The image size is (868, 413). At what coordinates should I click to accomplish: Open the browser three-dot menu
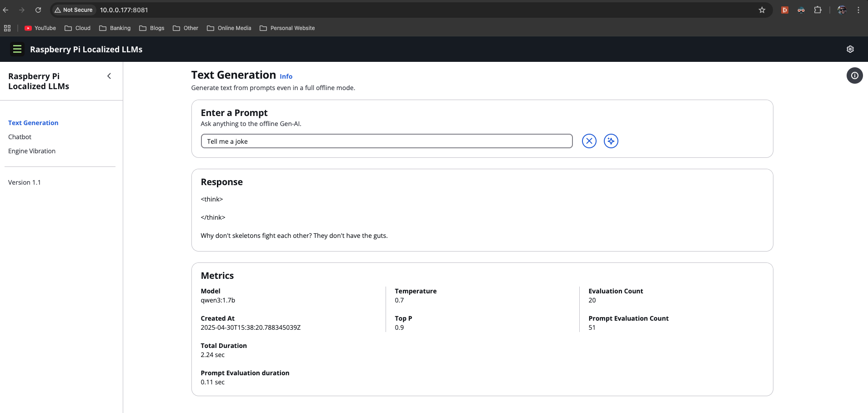click(858, 10)
